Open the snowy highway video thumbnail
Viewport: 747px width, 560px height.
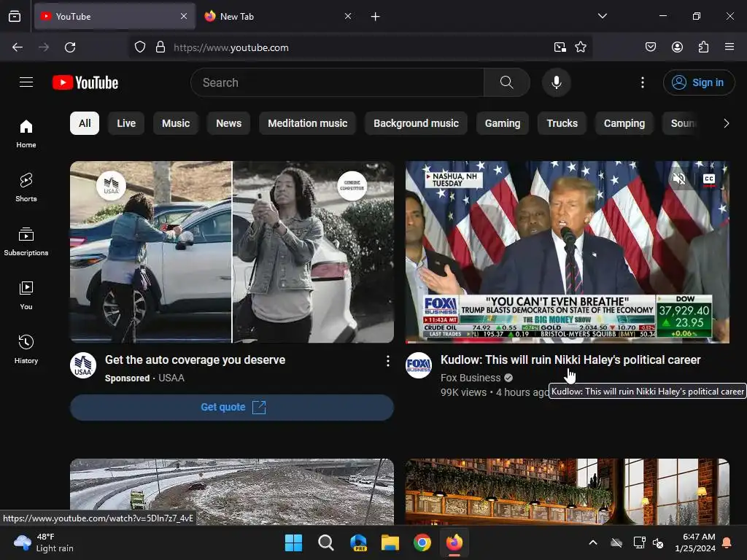click(x=232, y=491)
